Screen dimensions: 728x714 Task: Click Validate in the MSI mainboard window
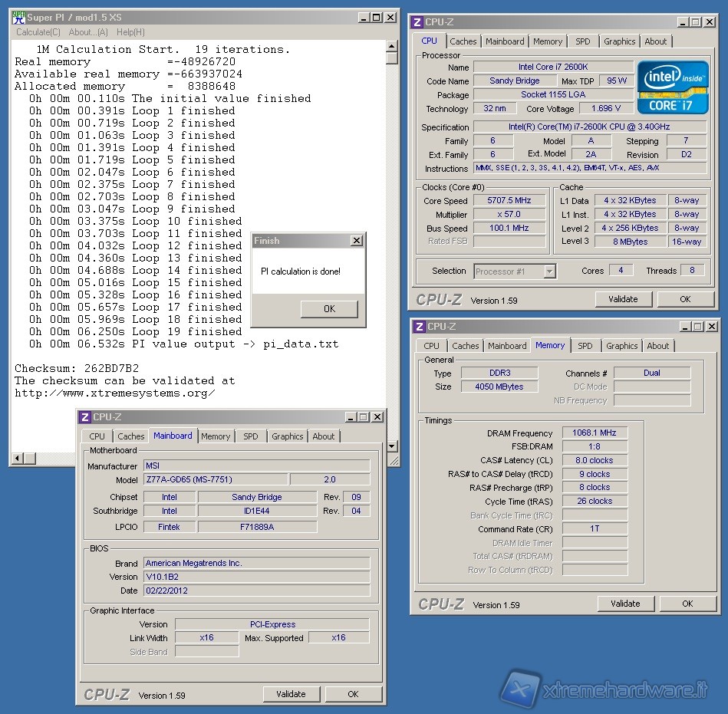point(291,694)
